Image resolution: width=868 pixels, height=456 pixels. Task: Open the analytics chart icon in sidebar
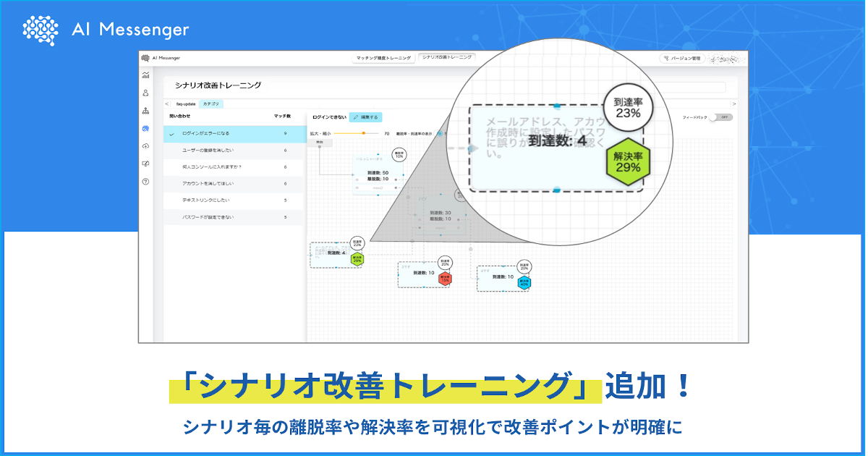pyautogui.click(x=145, y=75)
